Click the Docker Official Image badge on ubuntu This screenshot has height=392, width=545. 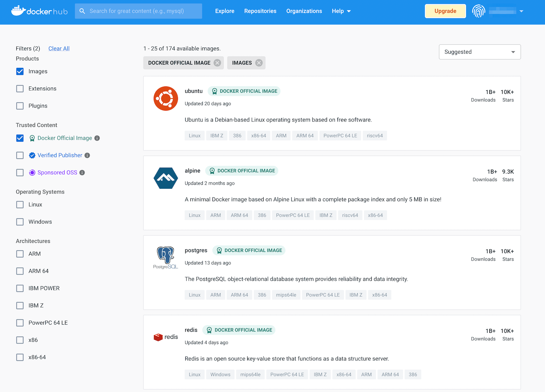coord(244,91)
